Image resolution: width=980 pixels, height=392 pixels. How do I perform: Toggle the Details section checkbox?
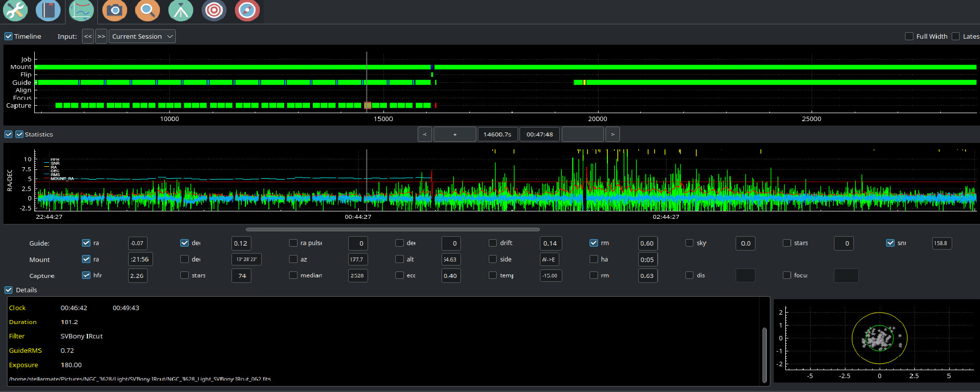pyautogui.click(x=8, y=290)
